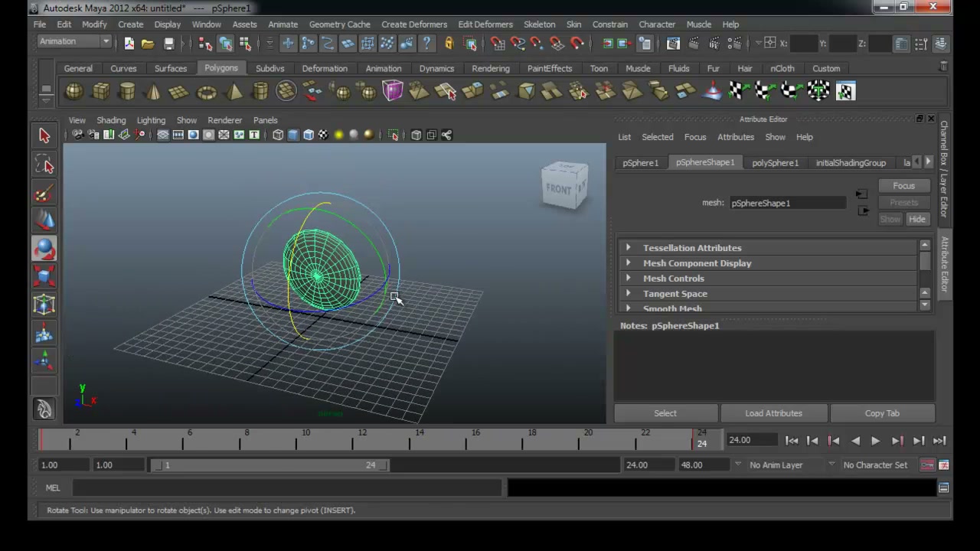
Task: Open the Skeleton menu
Action: pos(539,24)
